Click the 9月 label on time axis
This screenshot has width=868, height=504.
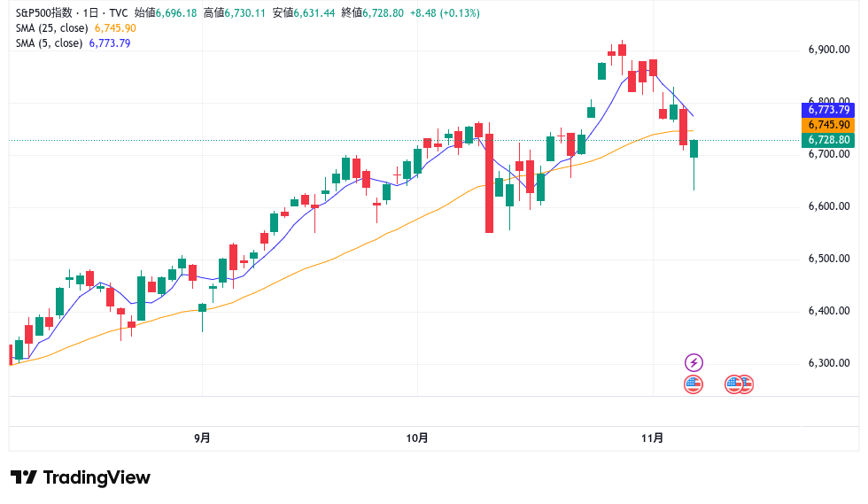coord(202,438)
